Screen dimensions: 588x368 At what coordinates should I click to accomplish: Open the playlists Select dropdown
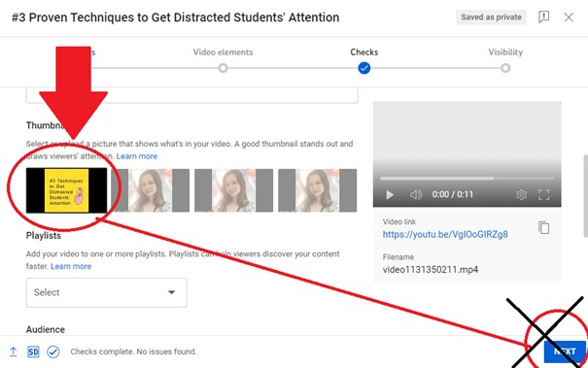click(107, 292)
